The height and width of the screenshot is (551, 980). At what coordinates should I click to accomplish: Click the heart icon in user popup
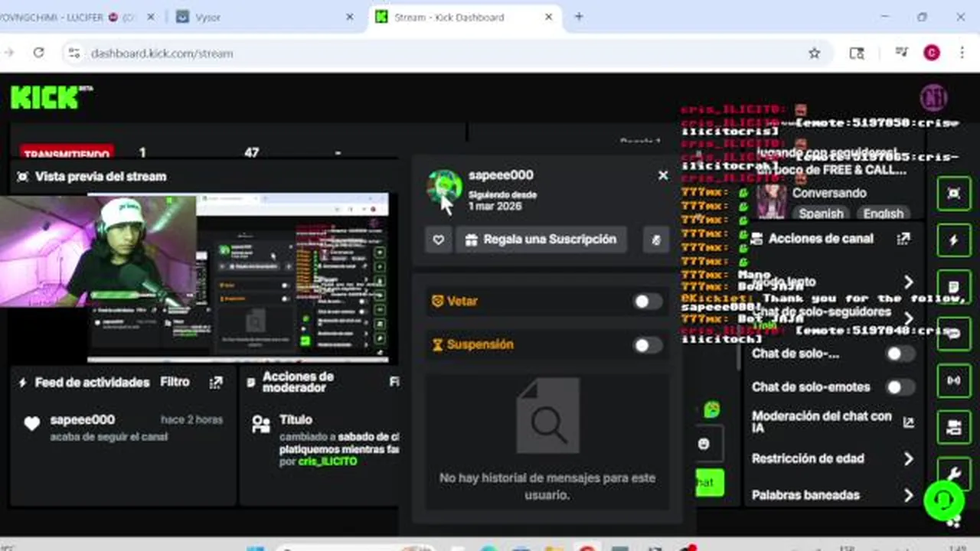(438, 240)
